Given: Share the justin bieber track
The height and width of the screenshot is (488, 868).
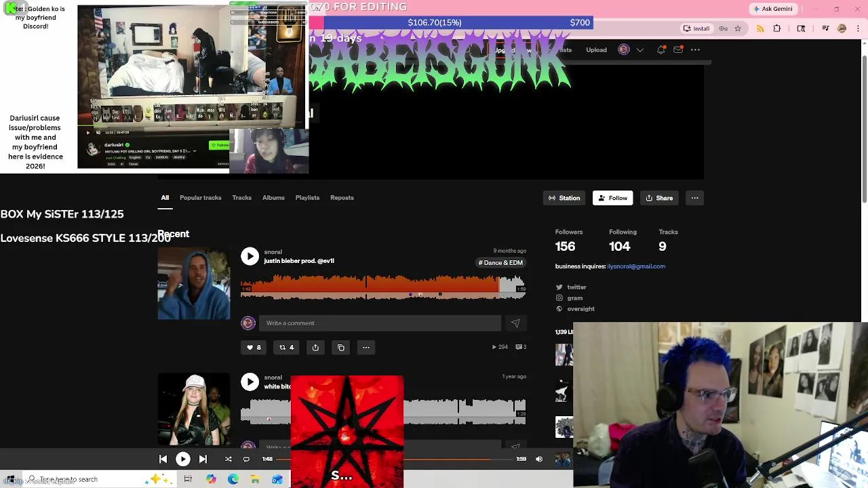Looking at the screenshot, I should tap(315, 348).
